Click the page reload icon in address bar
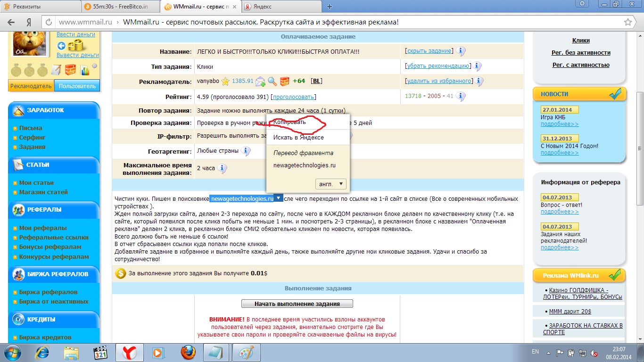 coord(49,22)
